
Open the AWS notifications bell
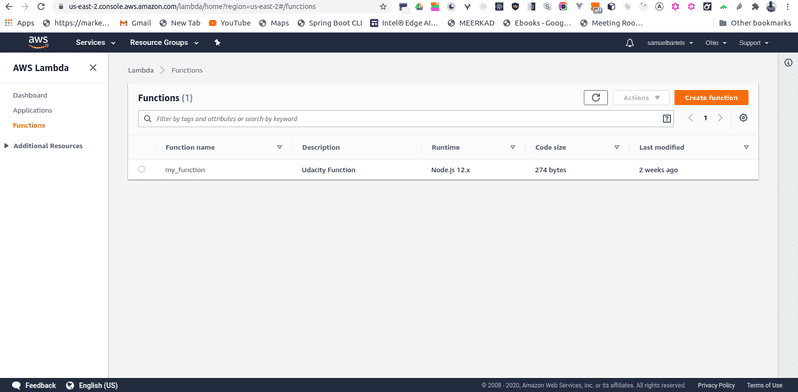630,43
